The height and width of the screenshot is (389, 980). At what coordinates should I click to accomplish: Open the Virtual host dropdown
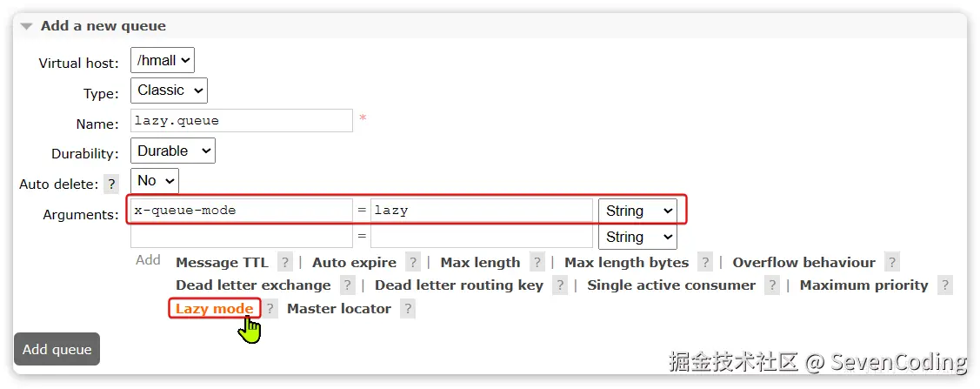pyautogui.click(x=163, y=61)
